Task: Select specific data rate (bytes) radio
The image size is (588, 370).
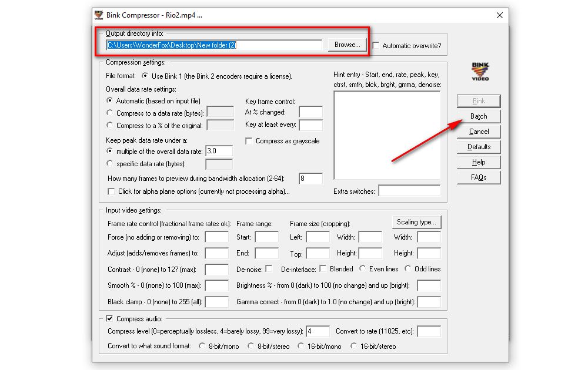Action: coord(109,163)
